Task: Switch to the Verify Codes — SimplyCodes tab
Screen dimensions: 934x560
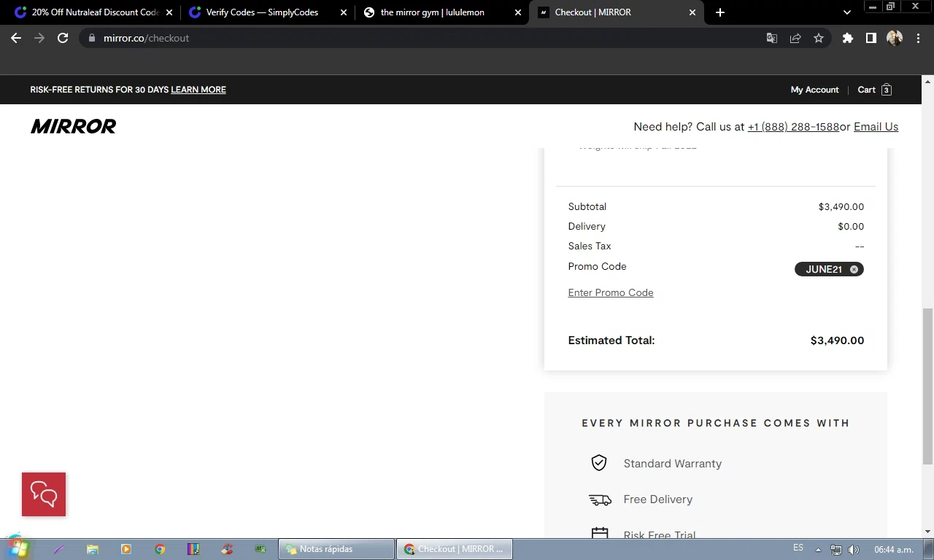Action: pyautogui.click(x=268, y=12)
